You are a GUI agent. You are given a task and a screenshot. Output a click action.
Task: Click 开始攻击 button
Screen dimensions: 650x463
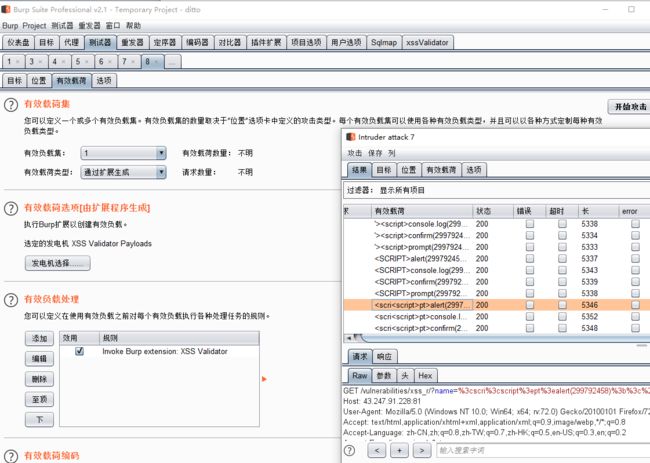(x=630, y=107)
